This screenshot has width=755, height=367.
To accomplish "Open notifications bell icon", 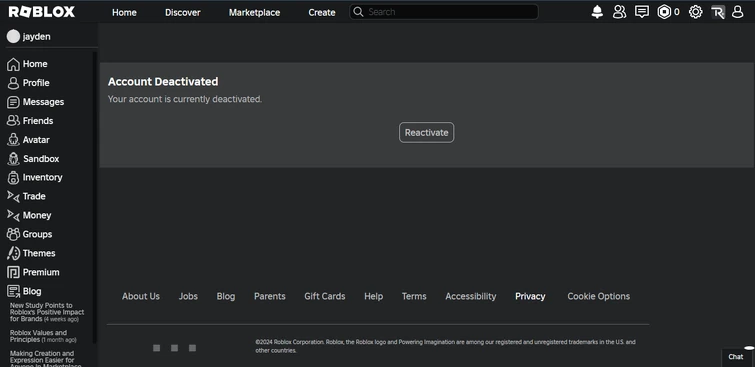I will point(597,12).
